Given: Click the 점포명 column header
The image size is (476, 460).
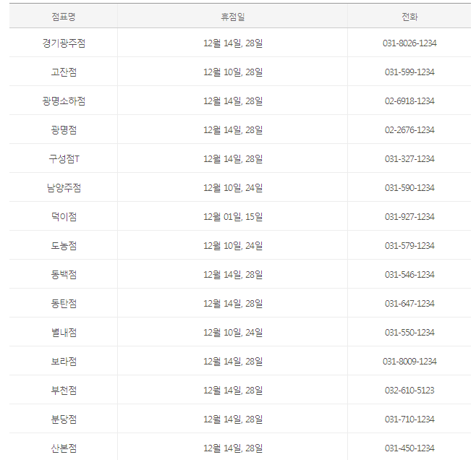Looking at the screenshot, I should [x=64, y=16].
